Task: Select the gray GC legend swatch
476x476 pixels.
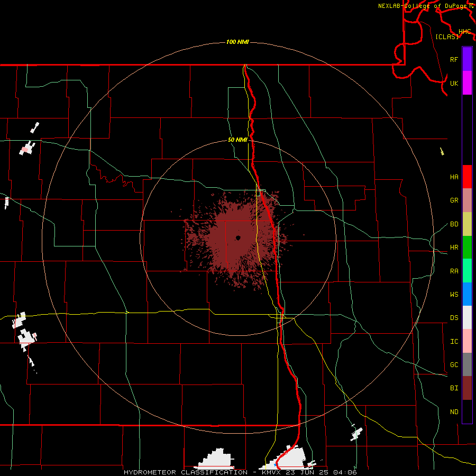Action: (467, 364)
